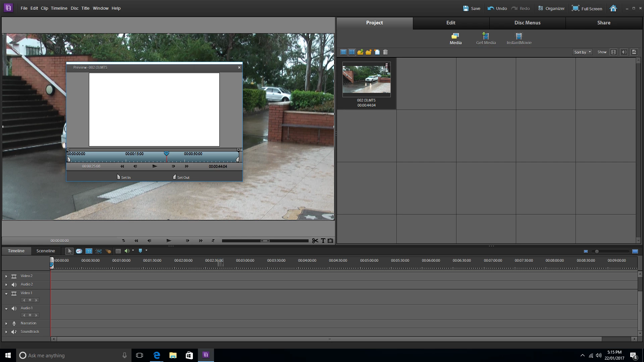644x362 pixels.
Task: Click the scissors split clip icon
Action: click(x=315, y=241)
